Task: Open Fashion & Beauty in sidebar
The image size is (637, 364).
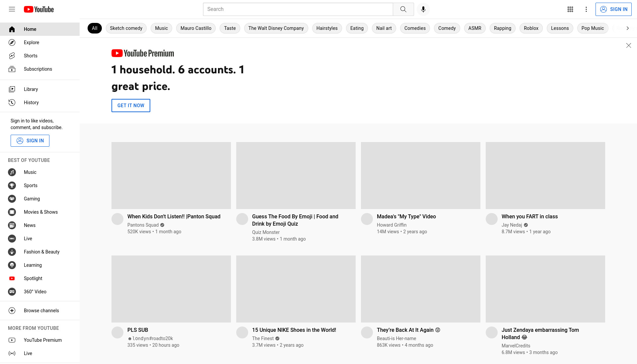Action: click(x=40, y=252)
